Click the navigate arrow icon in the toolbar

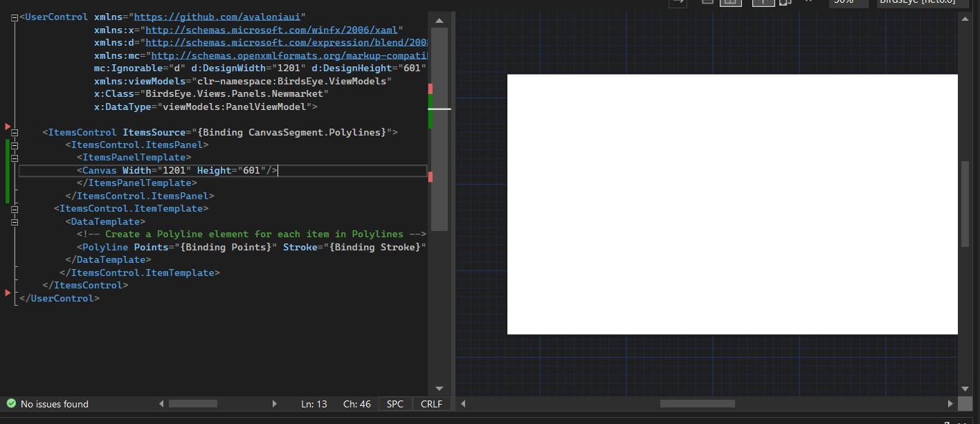(x=678, y=3)
